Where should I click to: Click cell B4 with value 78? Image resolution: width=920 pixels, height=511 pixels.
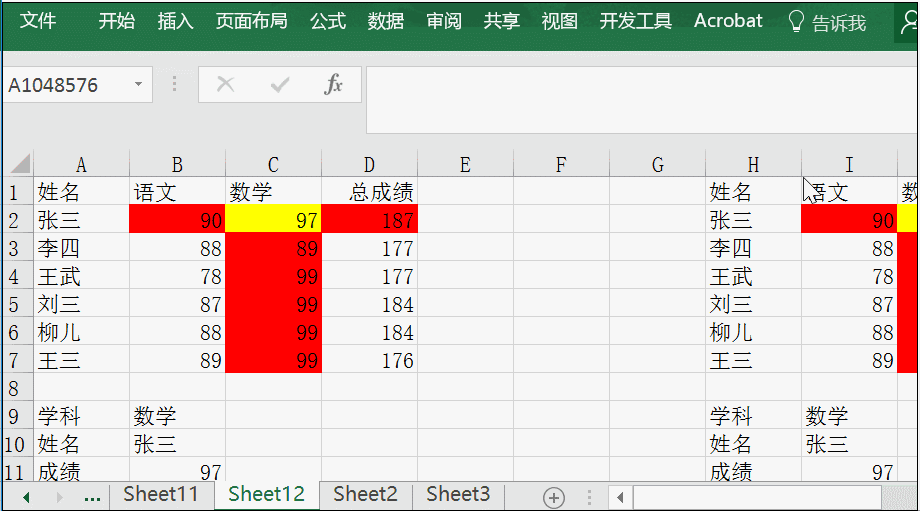tap(177, 276)
